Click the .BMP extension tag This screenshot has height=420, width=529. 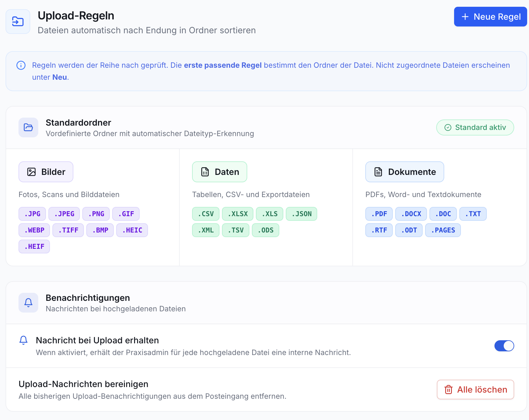coord(100,230)
